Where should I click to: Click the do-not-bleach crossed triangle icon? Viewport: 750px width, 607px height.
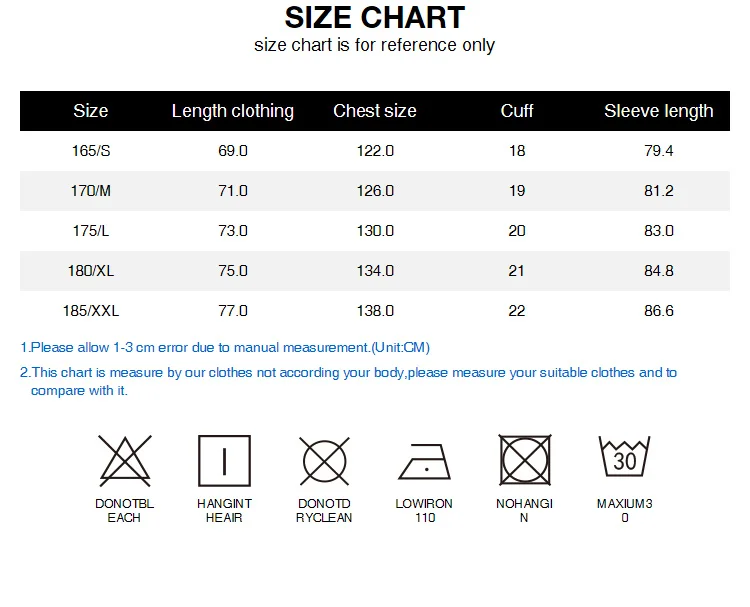click(x=125, y=461)
